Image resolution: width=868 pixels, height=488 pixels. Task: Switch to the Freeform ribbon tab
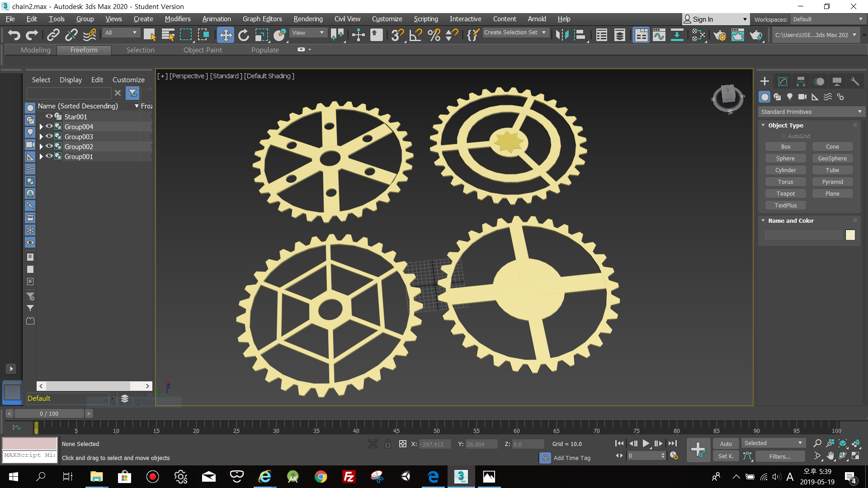[84, 50]
